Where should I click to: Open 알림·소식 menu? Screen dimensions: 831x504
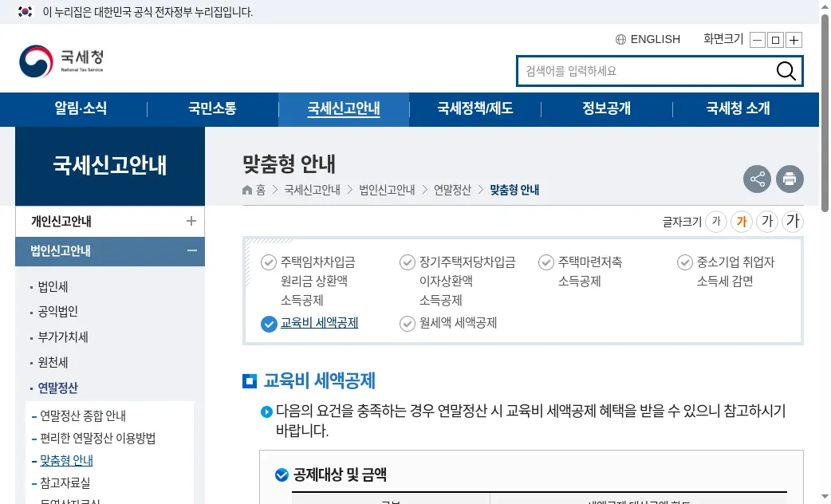[x=81, y=108]
